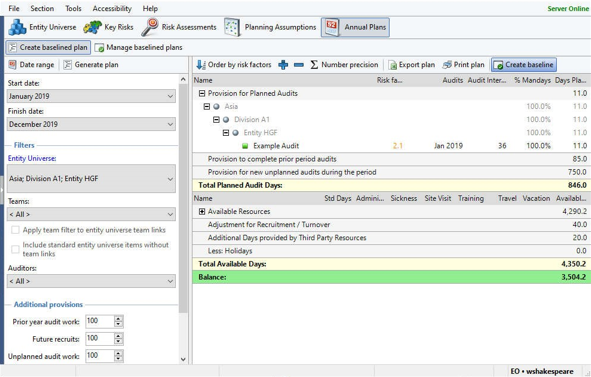Open the Section menu
The image size is (591, 377).
(x=42, y=8)
